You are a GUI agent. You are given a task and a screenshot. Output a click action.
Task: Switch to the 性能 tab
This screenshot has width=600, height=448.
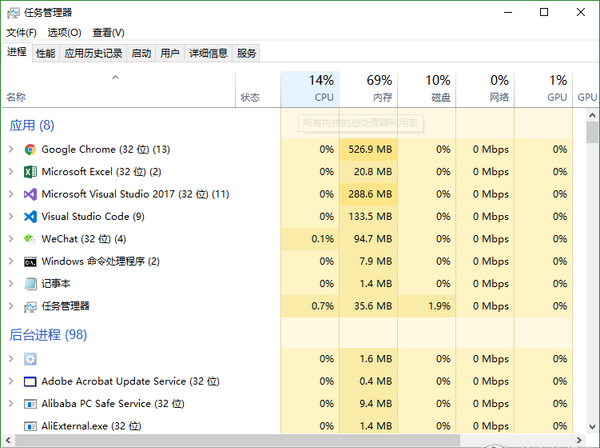[46, 53]
